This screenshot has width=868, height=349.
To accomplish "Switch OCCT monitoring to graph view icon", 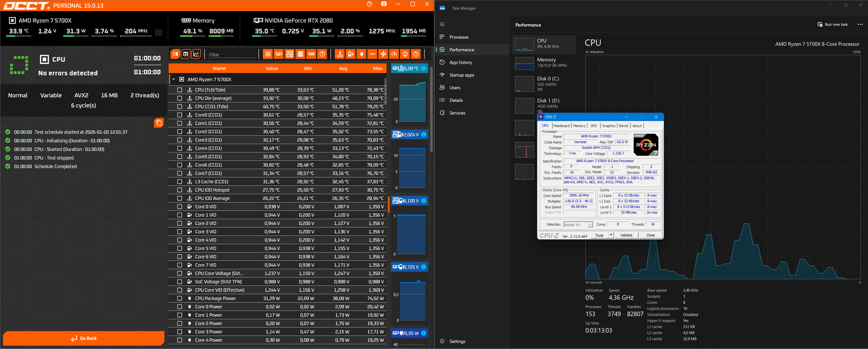I will (x=196, y=54).
